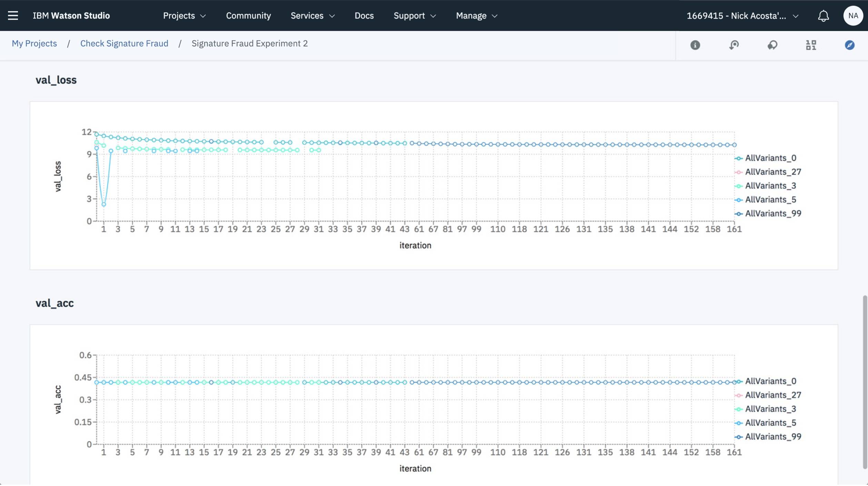Screen dimensions: 868x486
Task: Click the iteration axis label under val_acc
Action: click(415, 468)
